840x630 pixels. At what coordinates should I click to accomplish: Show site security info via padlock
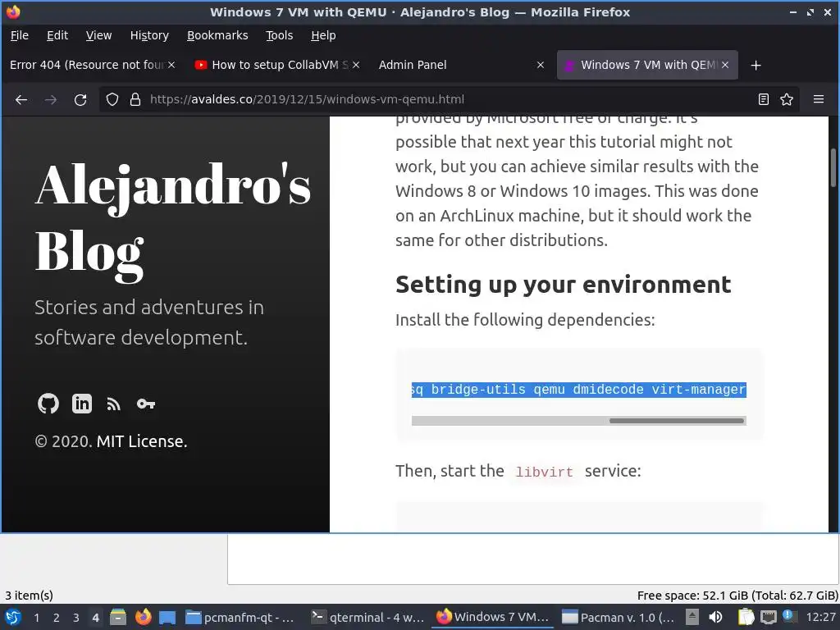click(135, 99)
